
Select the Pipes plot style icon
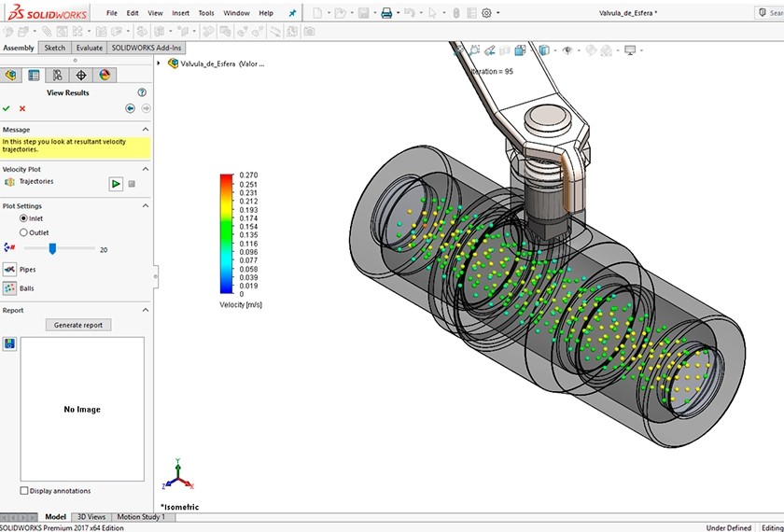point(9,269)
